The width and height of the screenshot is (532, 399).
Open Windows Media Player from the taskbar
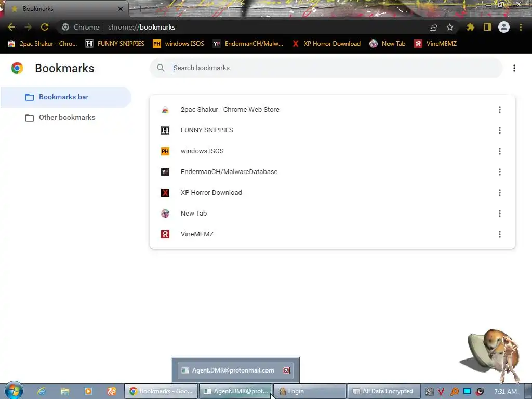coord(88,391)
